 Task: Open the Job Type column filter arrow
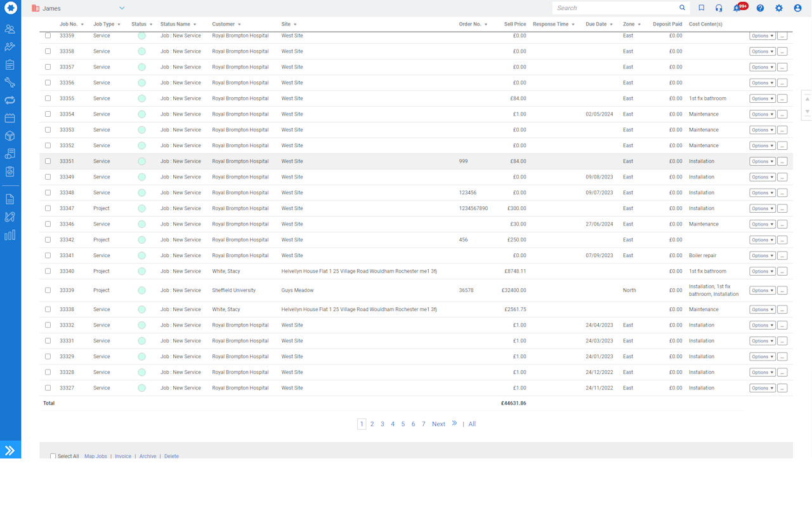119,25
